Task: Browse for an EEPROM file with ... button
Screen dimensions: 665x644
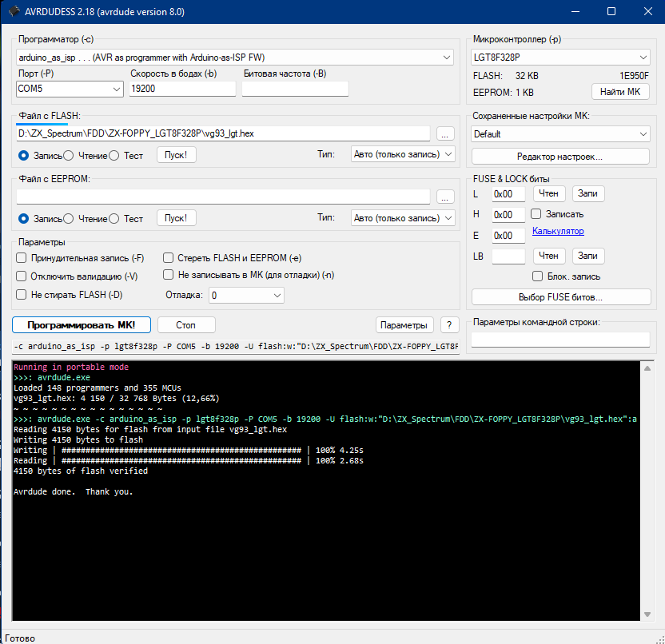Action: click(x=445, y=197)
